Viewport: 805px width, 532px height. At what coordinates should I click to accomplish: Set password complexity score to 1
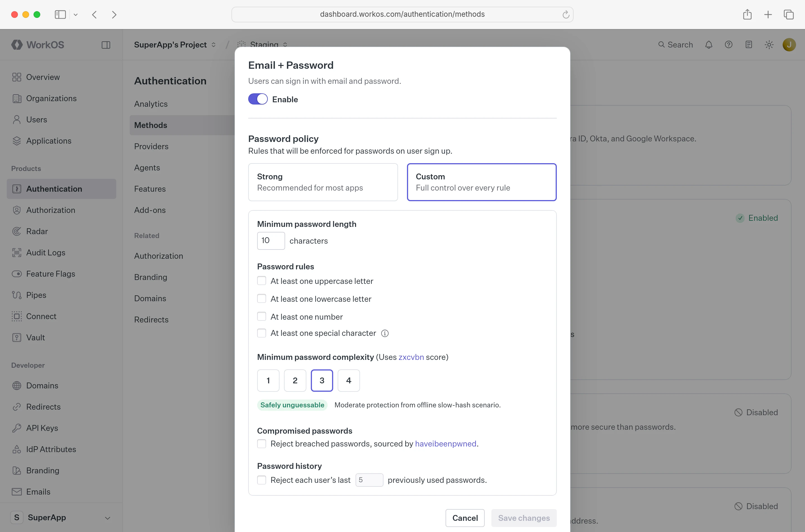(268, 381)
